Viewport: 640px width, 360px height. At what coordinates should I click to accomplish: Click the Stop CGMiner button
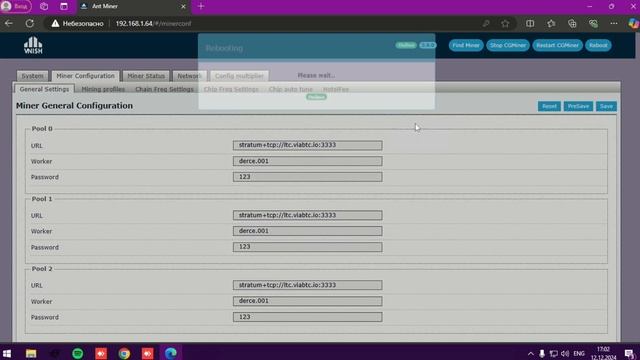click(508, 45)
